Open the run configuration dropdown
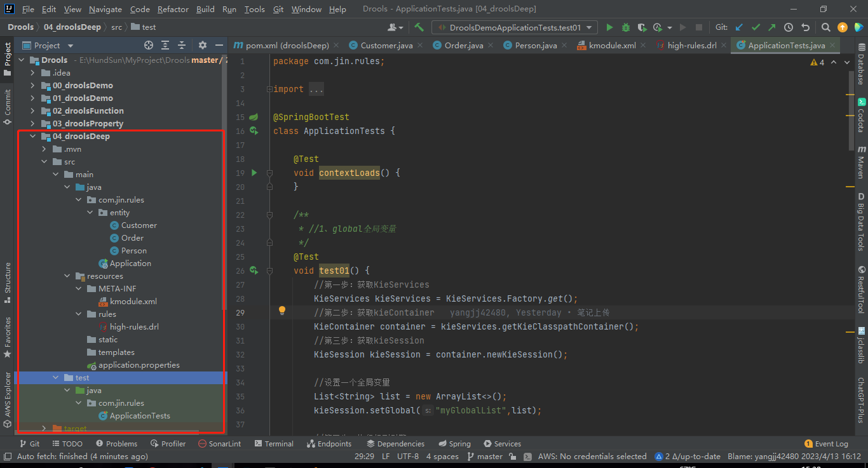 pyautogui.click(x=515, y=27)
